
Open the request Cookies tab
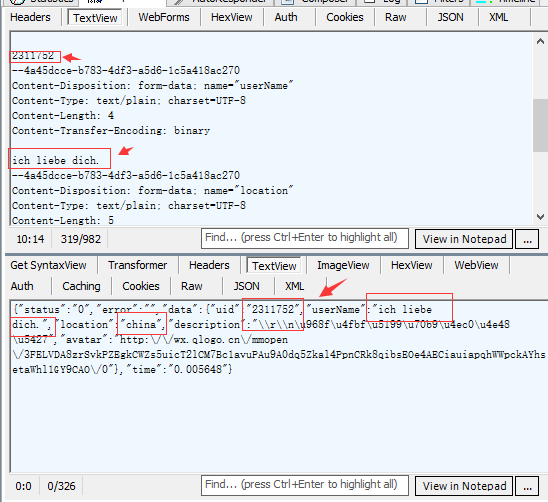coord(345,17)
